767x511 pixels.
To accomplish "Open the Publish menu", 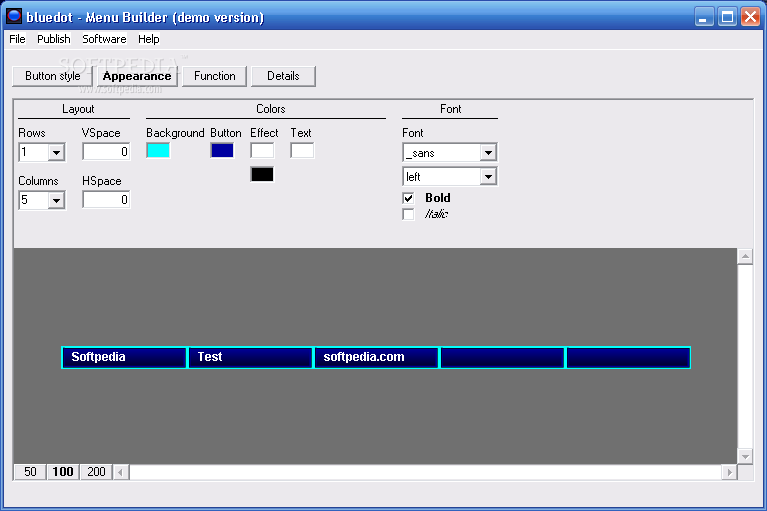I will pos(54,39).
